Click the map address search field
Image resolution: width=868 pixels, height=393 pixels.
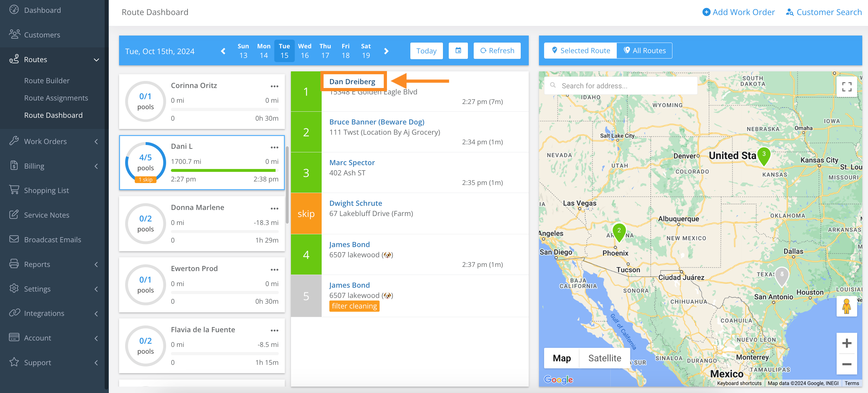click(x=621, y=86)
